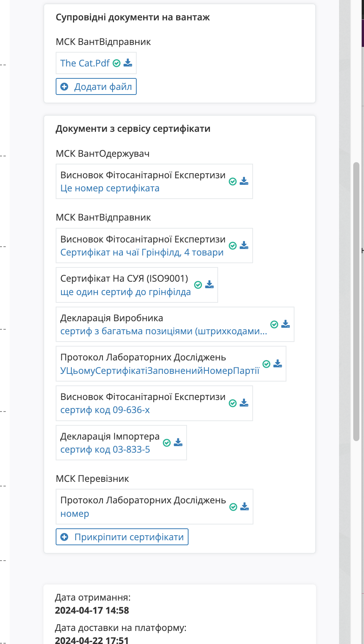Click the check icon for Сертифікат на чаї Грінфілд
Viewport: 364px width, 644px height.
(x=233, y=246)
